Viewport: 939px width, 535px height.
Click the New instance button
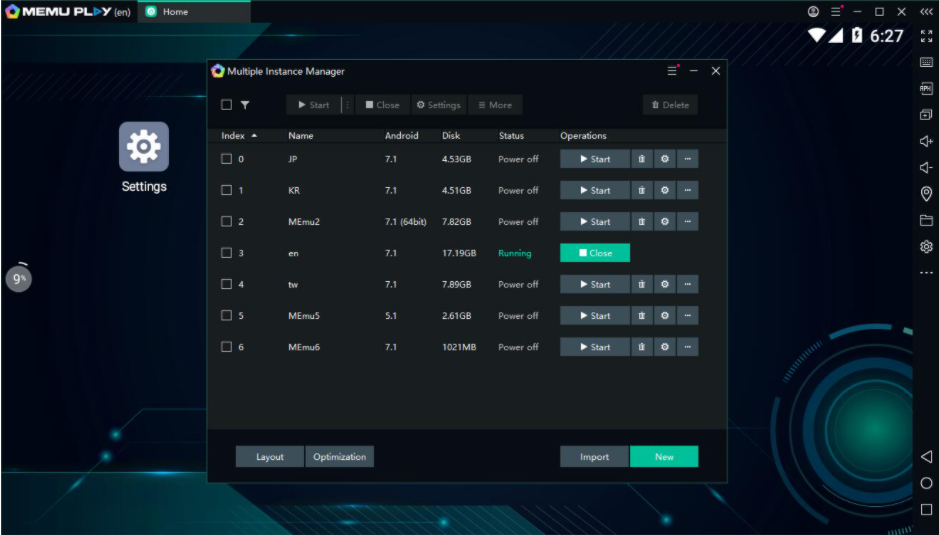(664, 457)
